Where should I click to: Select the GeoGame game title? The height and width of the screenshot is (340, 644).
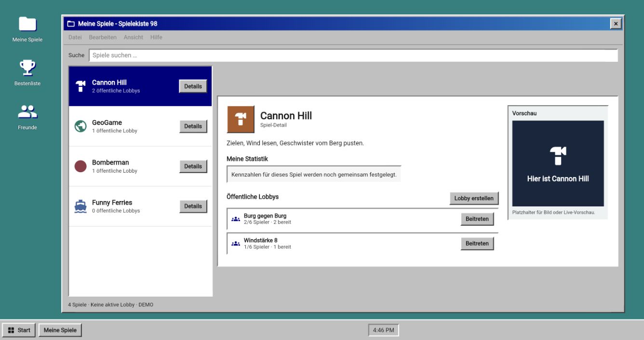click(x=107, y=122)
